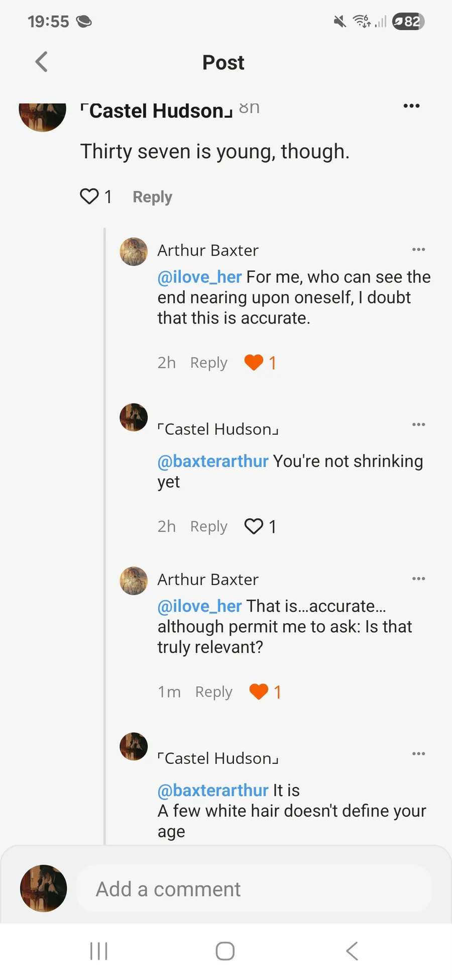Open more options on "not shrinking yet" reply
This screenshot has width=452, height=980.
[x=418, y=425]
